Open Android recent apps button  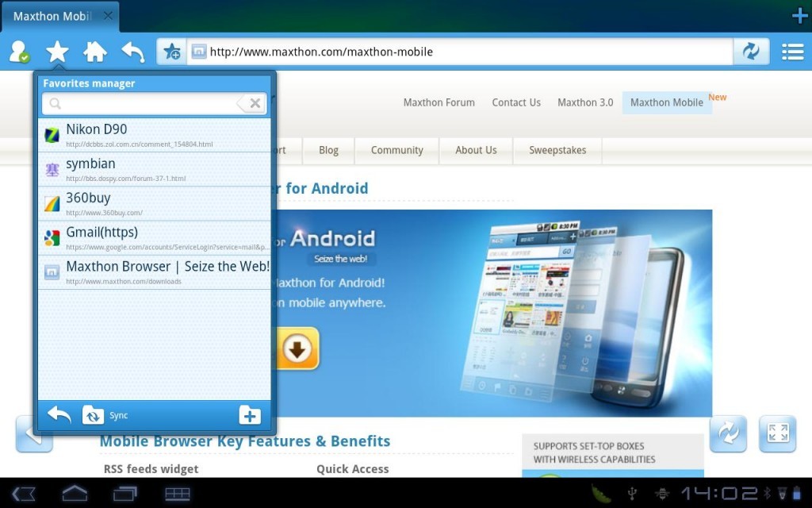point(124,494)
